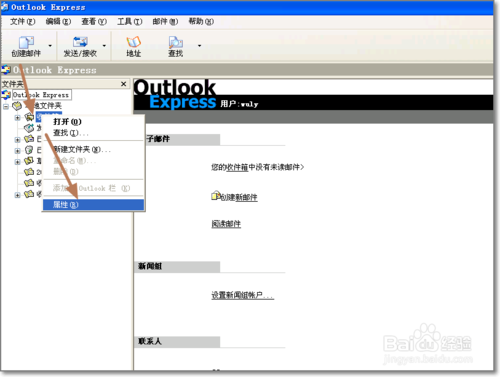The image size is (500, 377).
Task: Open the 文件(F) menu
Action: 22,22
